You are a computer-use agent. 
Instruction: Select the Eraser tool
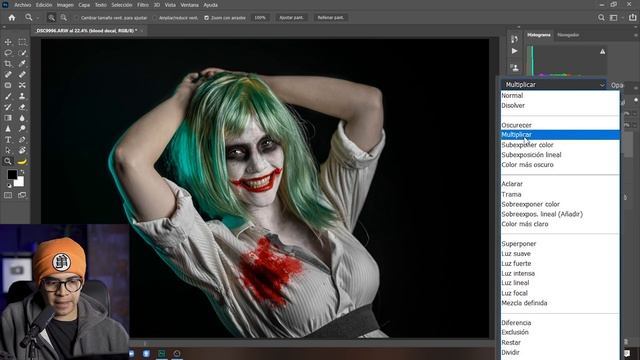pyautogui.click(x=22, y=107)
